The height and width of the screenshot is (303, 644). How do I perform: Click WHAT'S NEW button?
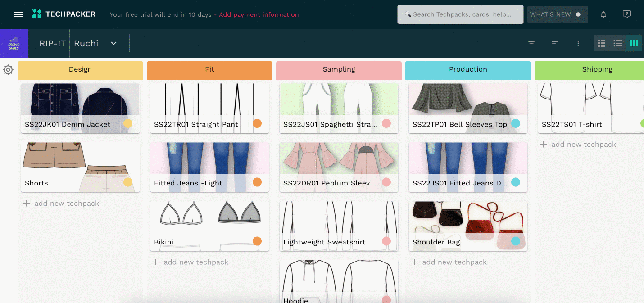click(557, 14)
